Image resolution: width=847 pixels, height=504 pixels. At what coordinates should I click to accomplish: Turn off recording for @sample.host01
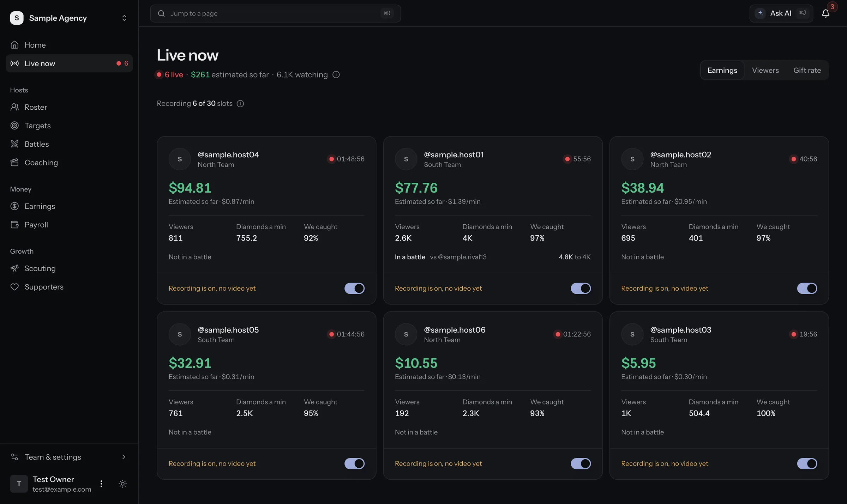pos(581,289)
